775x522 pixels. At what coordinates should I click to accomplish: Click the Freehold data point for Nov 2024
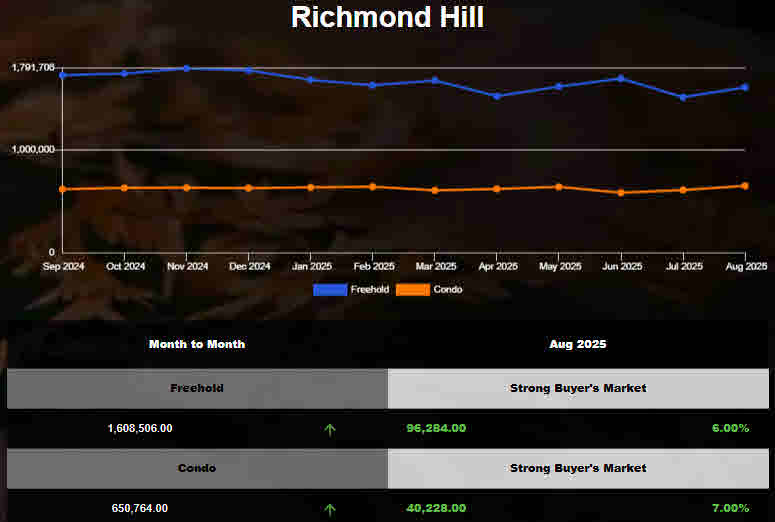[187, 68]
